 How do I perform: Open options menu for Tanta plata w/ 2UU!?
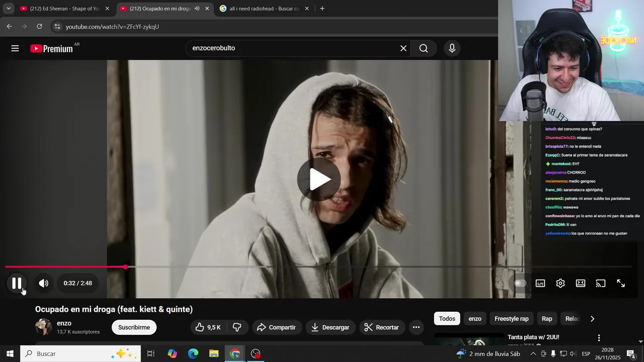[599, 338]
